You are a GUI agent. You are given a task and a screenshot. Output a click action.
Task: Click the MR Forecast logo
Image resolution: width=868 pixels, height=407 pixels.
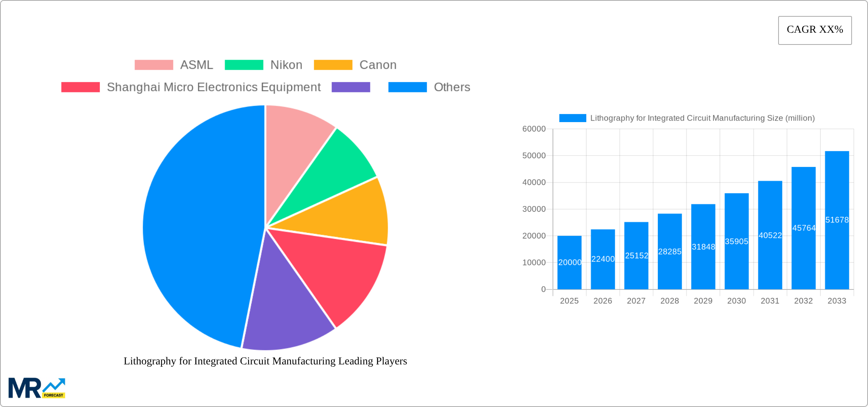pos(37,387)
